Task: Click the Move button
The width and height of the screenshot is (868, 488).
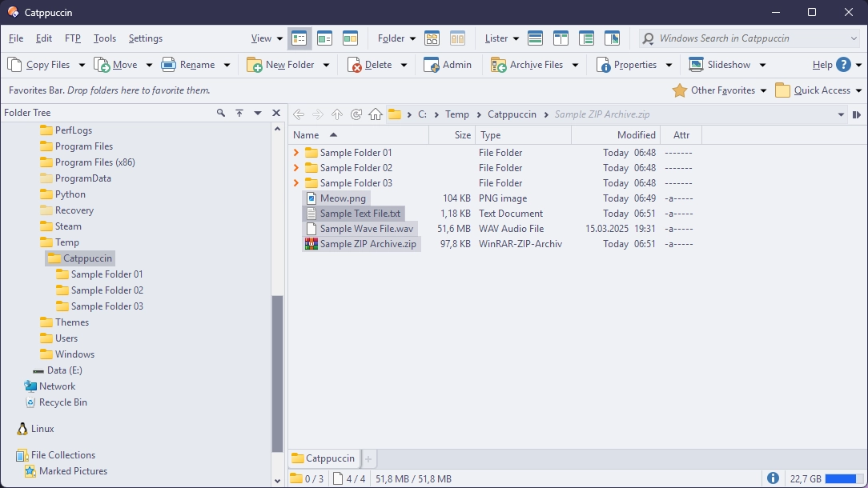Action: point(116,65)
